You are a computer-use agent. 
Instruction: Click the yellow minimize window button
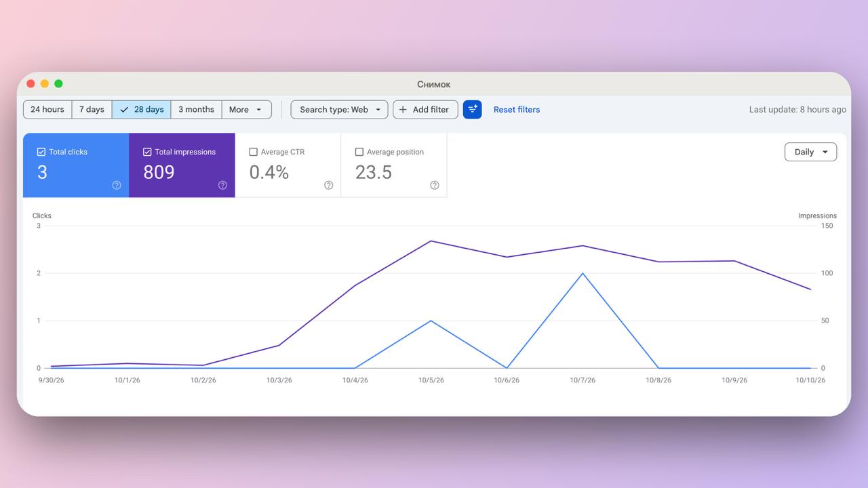(x=45, y=83)
